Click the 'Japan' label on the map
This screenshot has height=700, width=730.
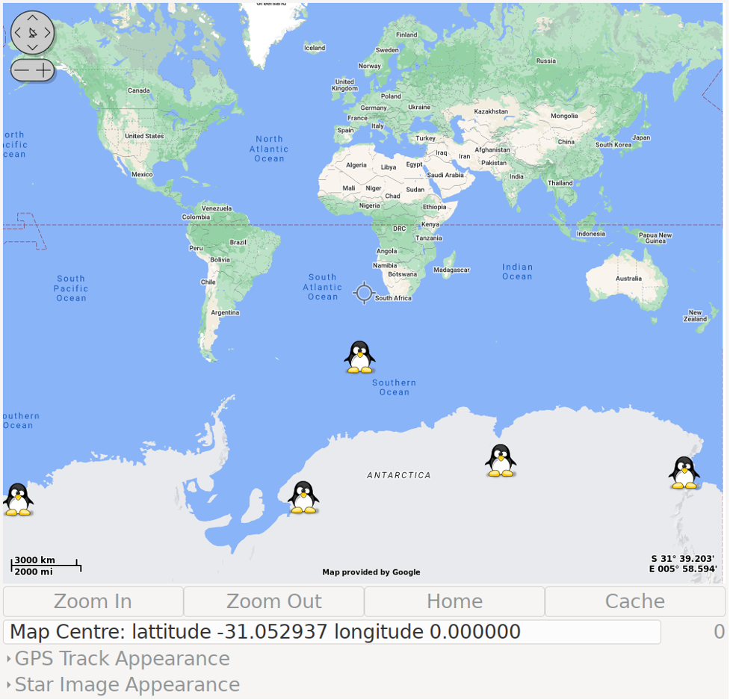641,137
